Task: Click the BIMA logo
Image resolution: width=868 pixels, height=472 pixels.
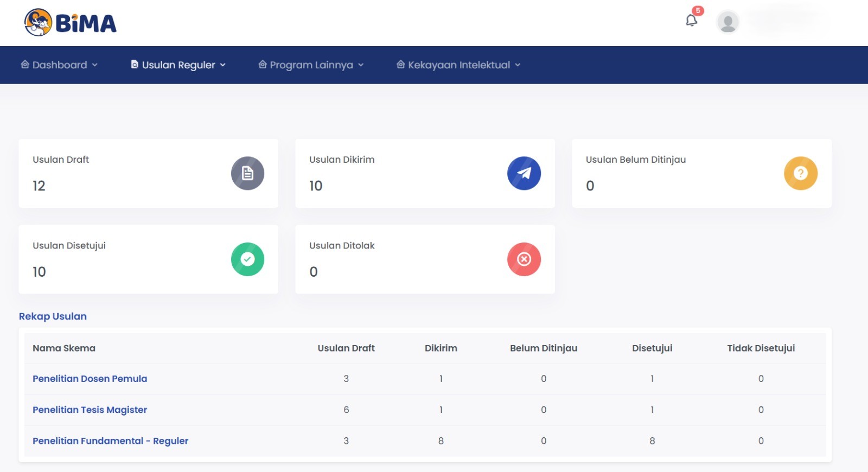Action: click(71, 23)
